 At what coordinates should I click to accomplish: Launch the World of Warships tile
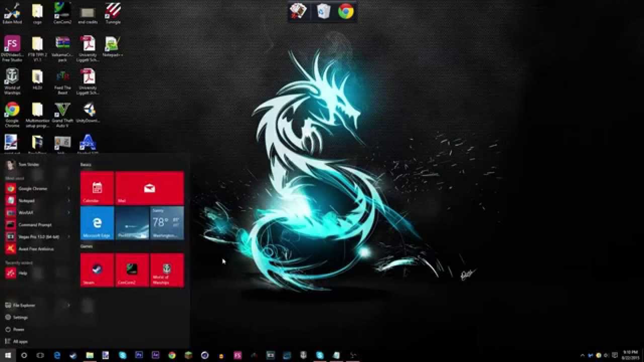click(x=167, y=270)
